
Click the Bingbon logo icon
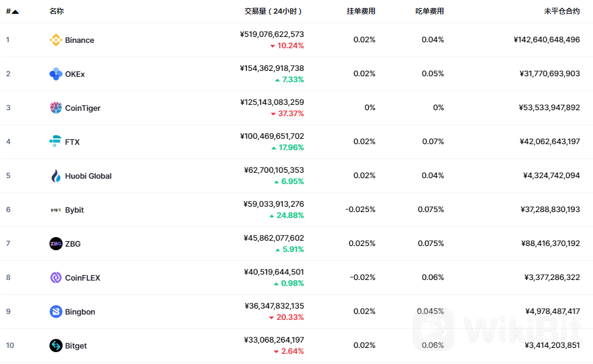55,312
